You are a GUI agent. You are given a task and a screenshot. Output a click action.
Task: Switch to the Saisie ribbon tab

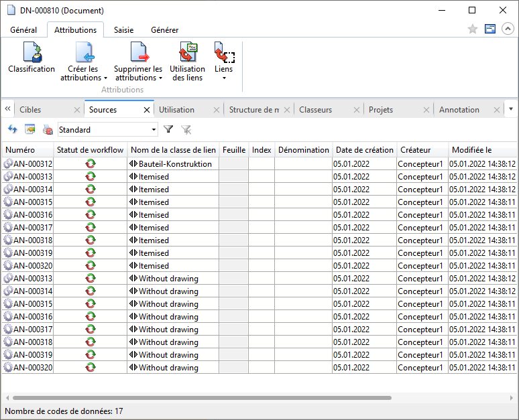tap(123, 30)
